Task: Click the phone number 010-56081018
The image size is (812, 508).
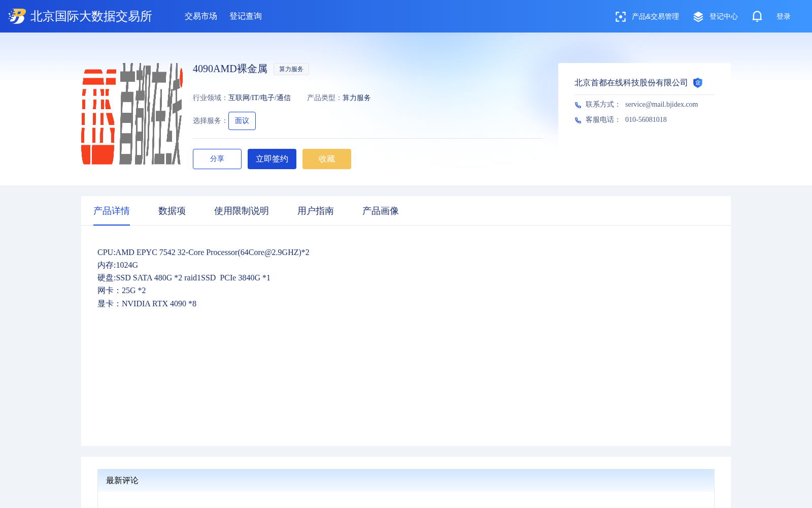Action: coord(646,120)
